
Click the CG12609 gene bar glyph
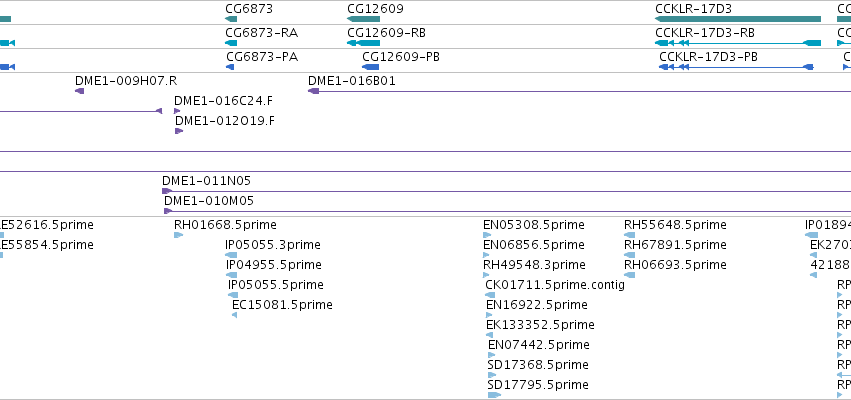pos(364,19)
